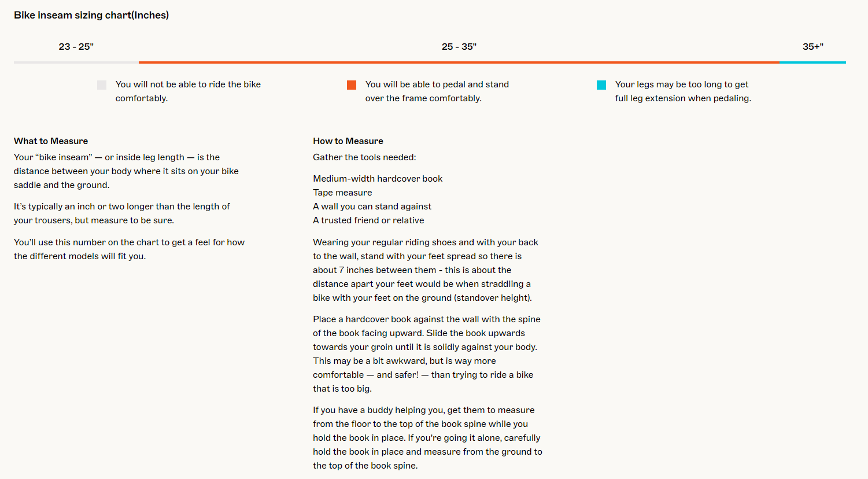This screenshot has width=868, height=479.
Task: Select the 35+" range label
Action: click(812, 47)
